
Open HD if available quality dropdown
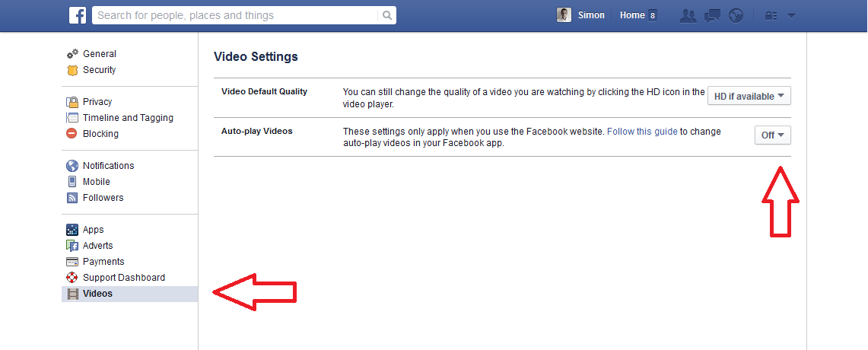coord(749,96)
